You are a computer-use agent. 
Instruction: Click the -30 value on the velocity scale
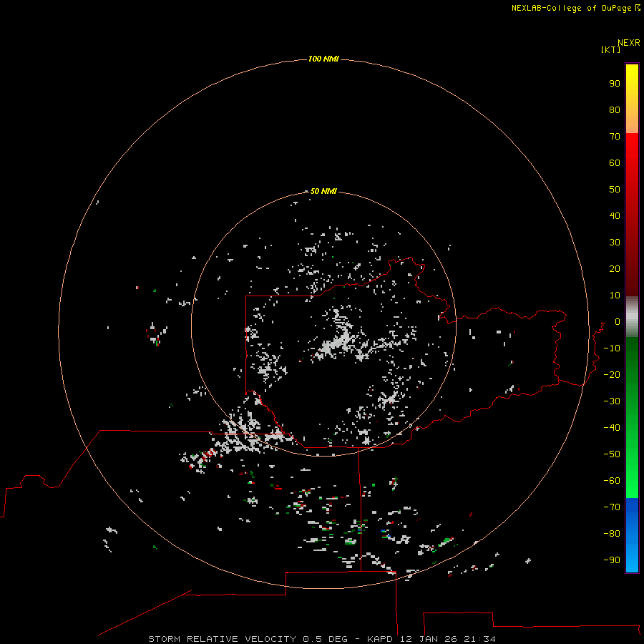pos(612,401)
